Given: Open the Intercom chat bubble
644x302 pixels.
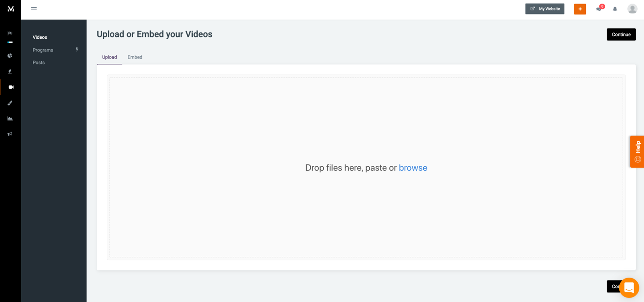Looking at the screenshot, I should (629, 287).
